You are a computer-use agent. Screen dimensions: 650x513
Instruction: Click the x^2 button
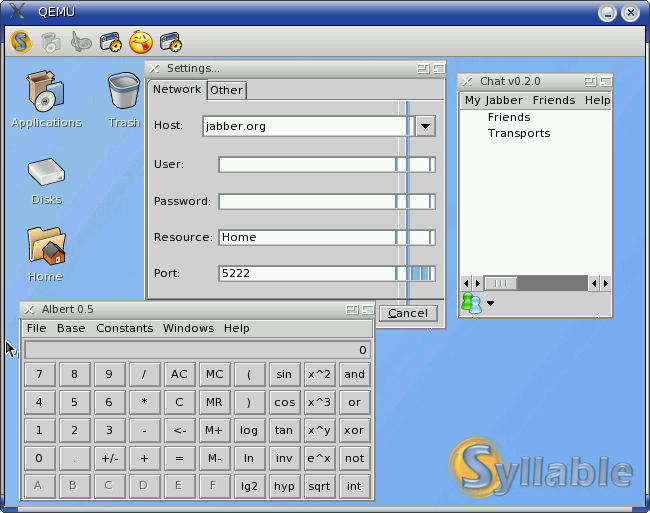point(319,374)
